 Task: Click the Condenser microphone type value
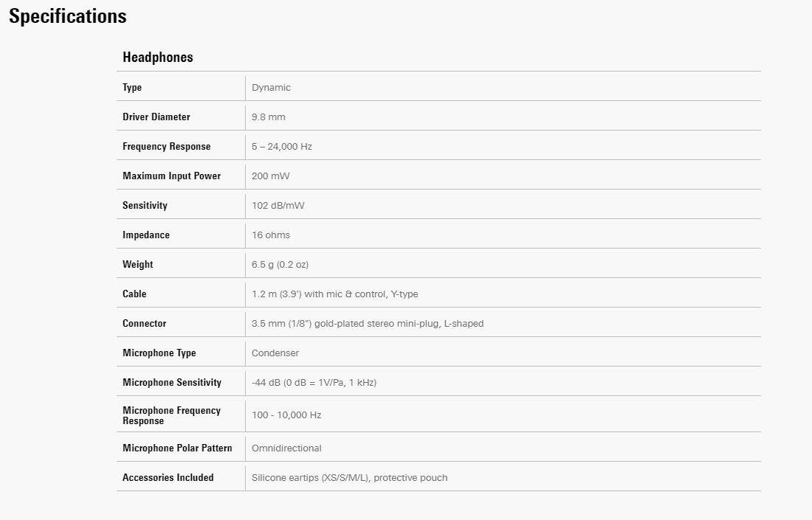[x=275, y=353]
